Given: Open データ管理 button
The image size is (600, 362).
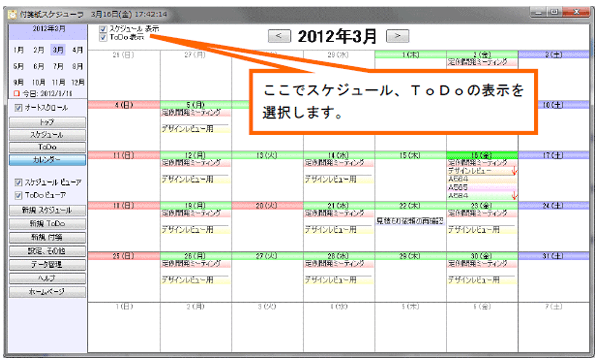Looking at the screenshot, I should [47, 265].
